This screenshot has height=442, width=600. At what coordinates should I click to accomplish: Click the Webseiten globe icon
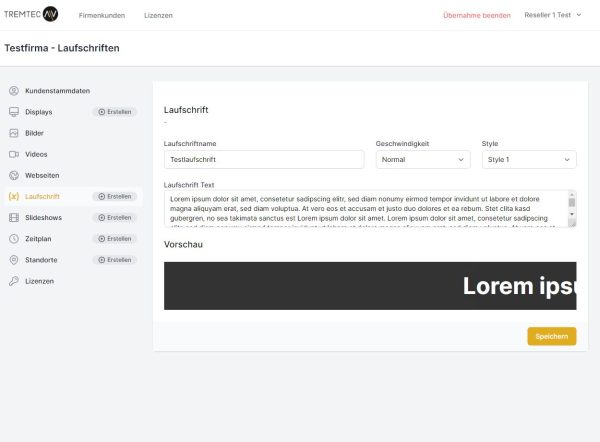click(14, 175)
